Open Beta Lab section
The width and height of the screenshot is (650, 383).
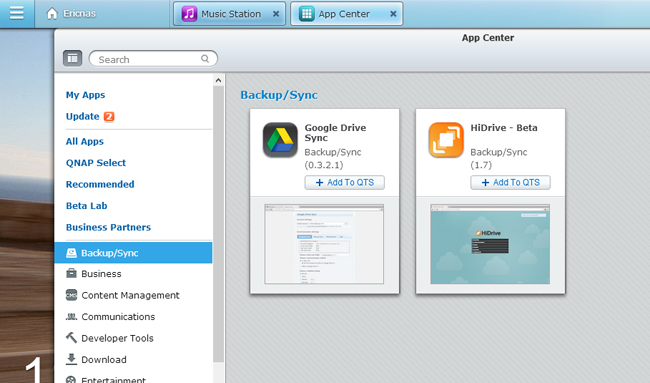[86, 206]
